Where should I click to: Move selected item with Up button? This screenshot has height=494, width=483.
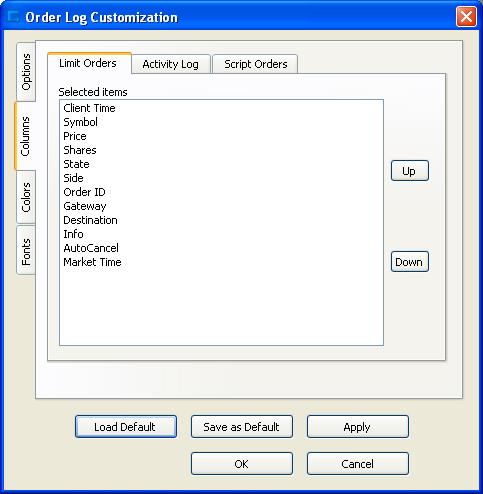coord(410,171)
